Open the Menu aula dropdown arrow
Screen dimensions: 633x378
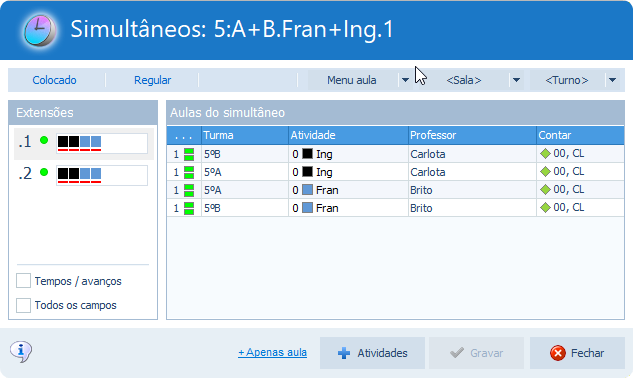(405, 80)
